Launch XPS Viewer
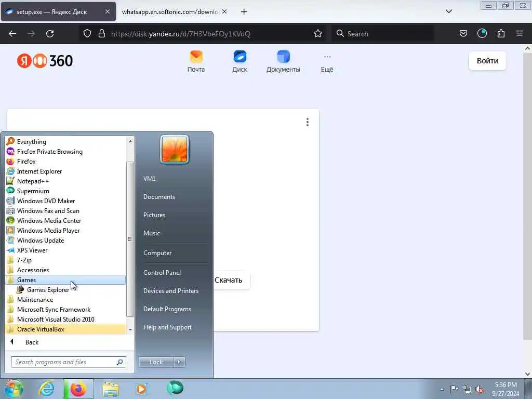 pos(65,250)
